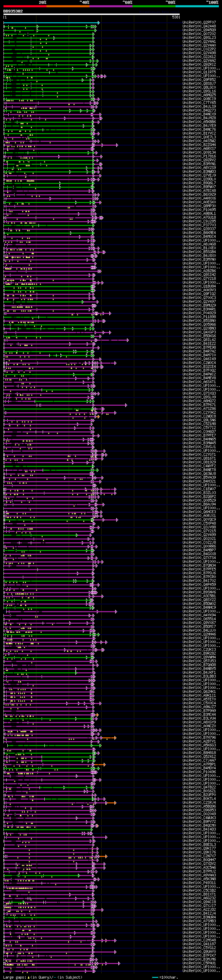Screen dimensions: 222x980
Task: Select the UniRef100_Q2V498 label
Action: point(199,53)
